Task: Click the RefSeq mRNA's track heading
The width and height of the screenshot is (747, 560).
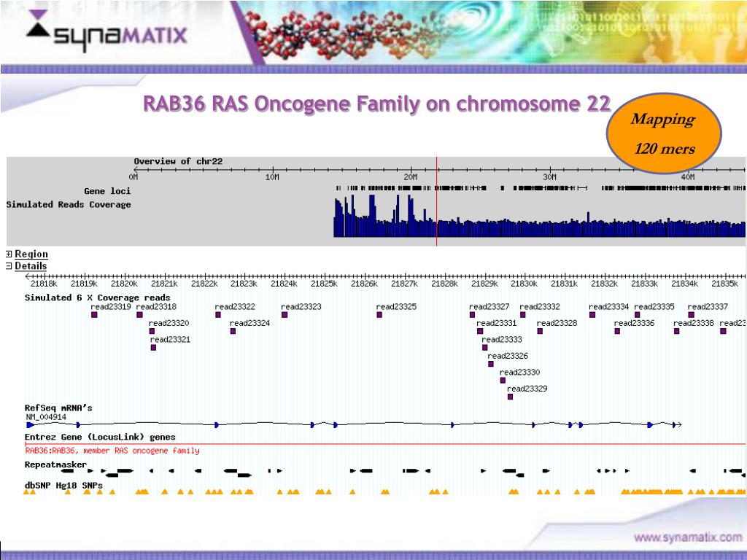Action: pos(58,408)
